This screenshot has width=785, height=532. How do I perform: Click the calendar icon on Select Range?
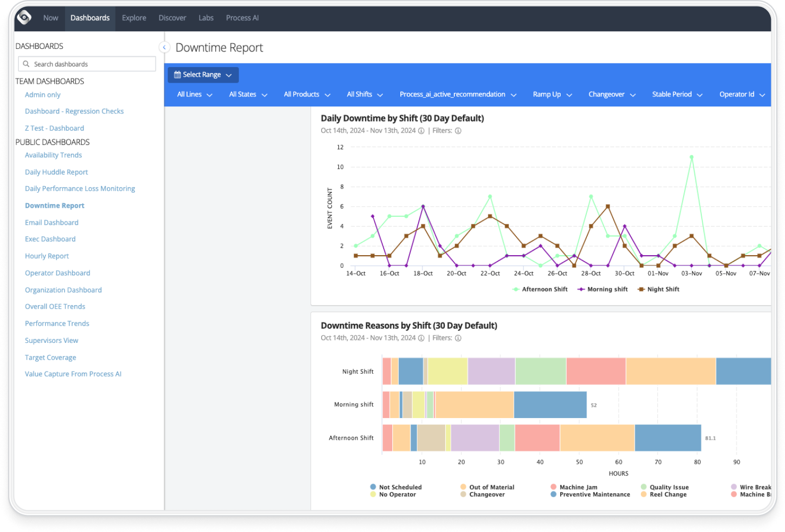177,74
